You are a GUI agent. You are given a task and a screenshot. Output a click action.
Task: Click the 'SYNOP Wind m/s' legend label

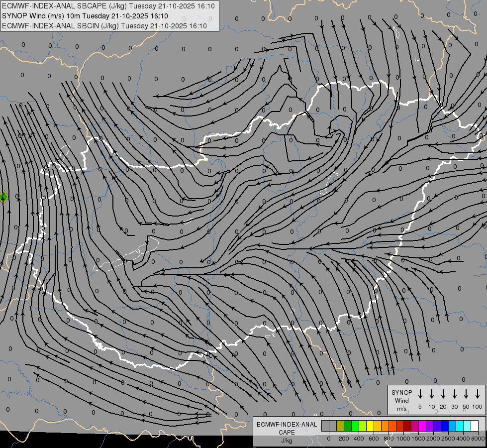(x=401, y=400)
